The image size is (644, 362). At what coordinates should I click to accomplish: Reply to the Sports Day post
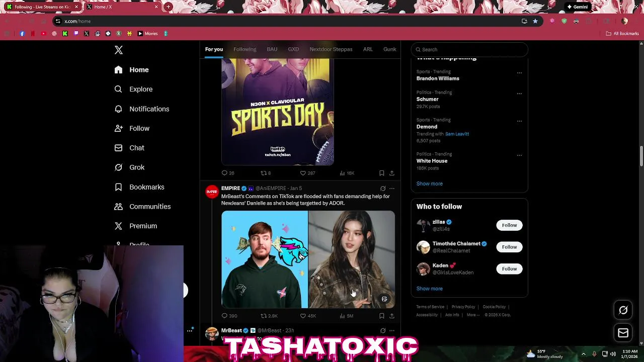(x=228, y=173)
